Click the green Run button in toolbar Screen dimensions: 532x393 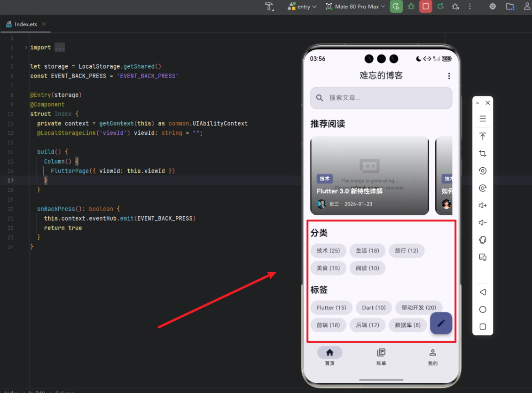pyautogui.click(x=396, y=7)
